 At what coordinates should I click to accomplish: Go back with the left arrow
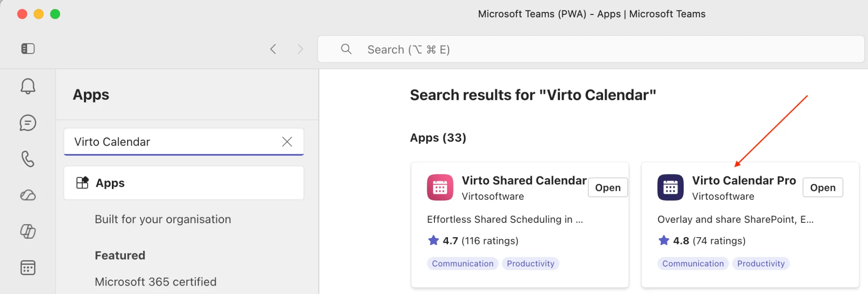(x=273, y=49)
